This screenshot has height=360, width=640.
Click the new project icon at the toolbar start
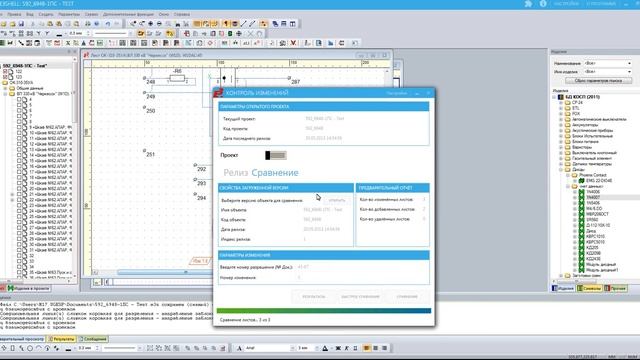pyautogui.click(x=4, y=24)
